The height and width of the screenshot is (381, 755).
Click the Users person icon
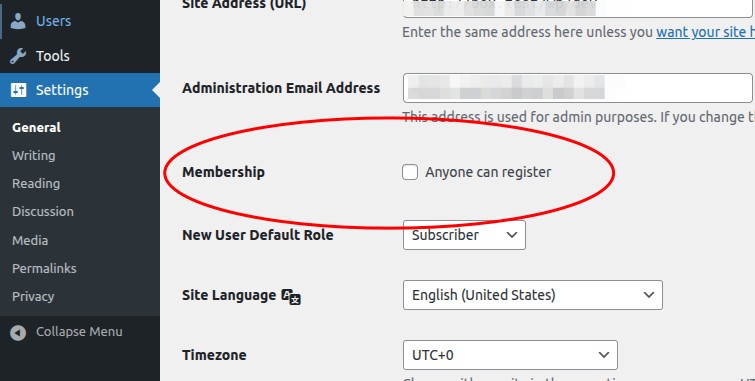[x=18, y=21]
